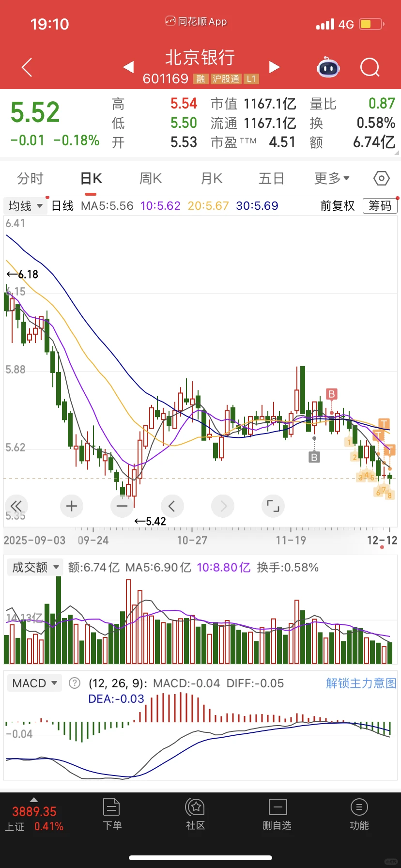Open chart settings hexagon icon
Viewport: 401px width, 868px height.
(382, 178)
